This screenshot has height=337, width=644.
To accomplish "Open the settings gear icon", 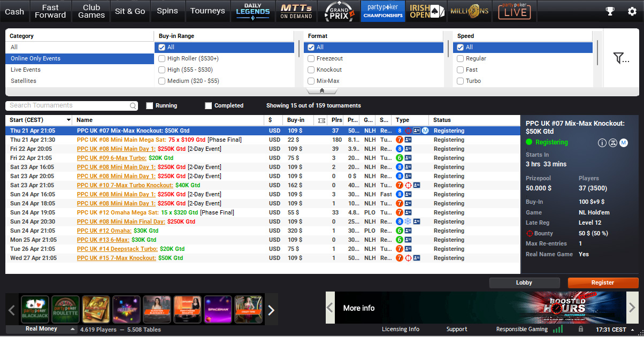I will (x=632, y=11).
